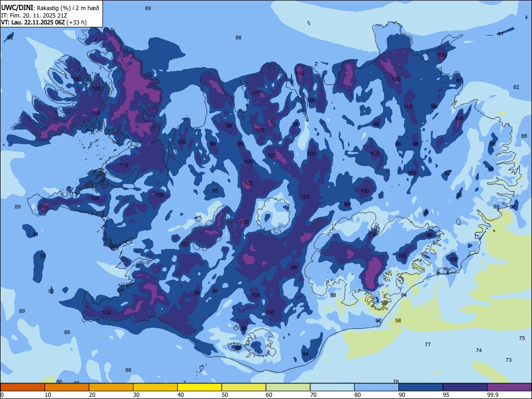Screen dimensions: 532x399
Task: Click the legend tick label '20'
Action: 92,395
